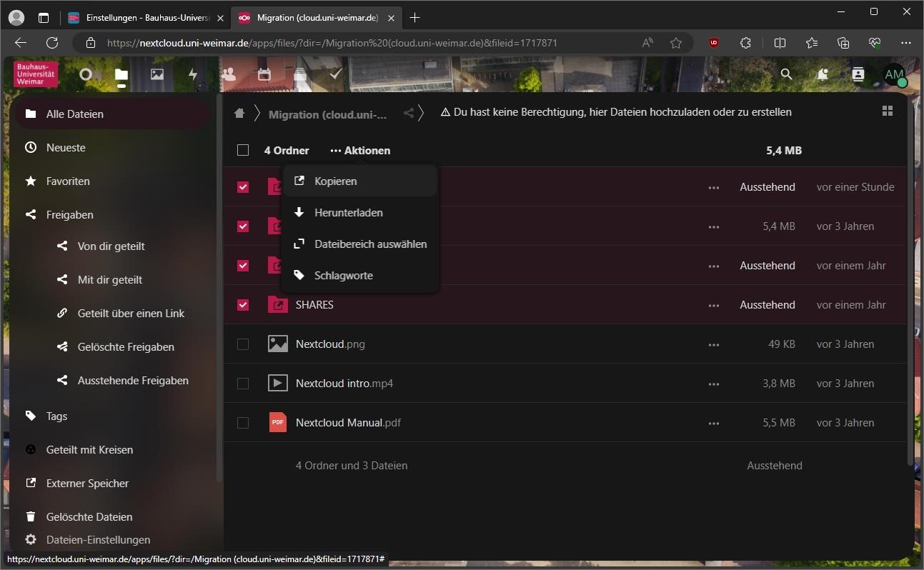This screenshot has width=924, height=570.
Task: Open Dateien-Einstellungen at sidebar bottom
Action: [98, 540]
